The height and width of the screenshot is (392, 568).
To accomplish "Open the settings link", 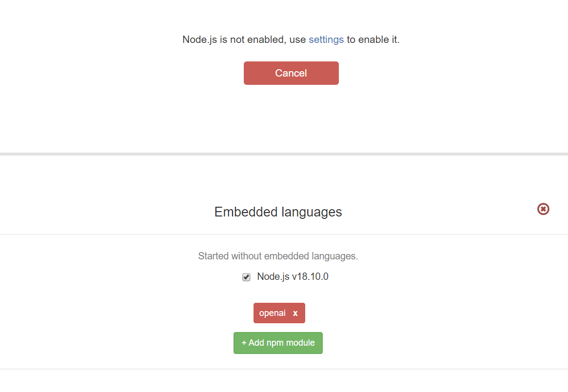I will coord(326,39).
